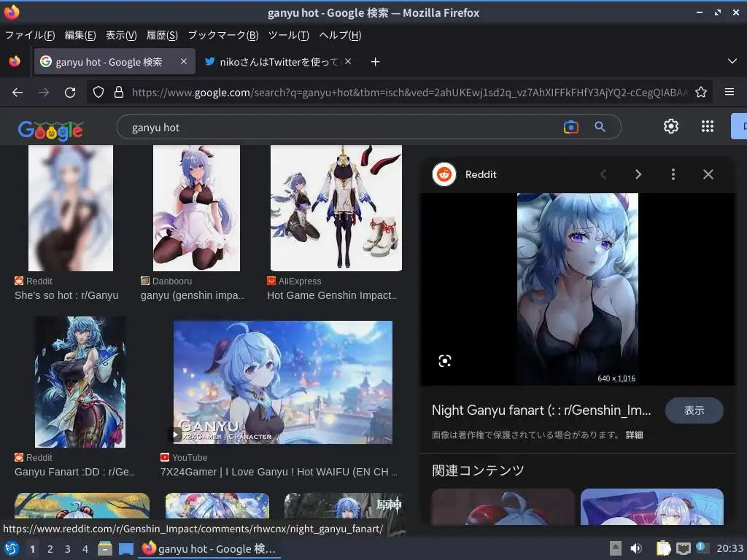Switch to the nikoさんはTwitter tab
Screen dimensions: 747x560
coord(278,62)
